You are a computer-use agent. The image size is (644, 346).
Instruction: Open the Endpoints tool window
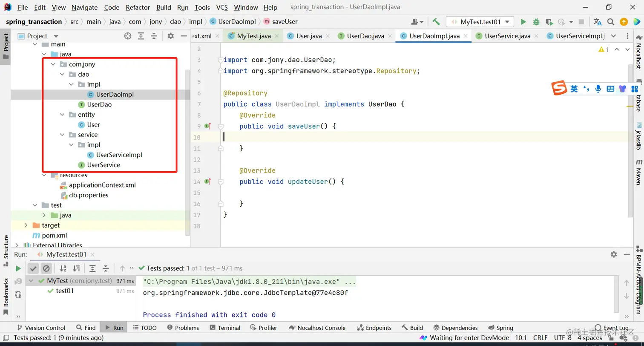point(374,328)
